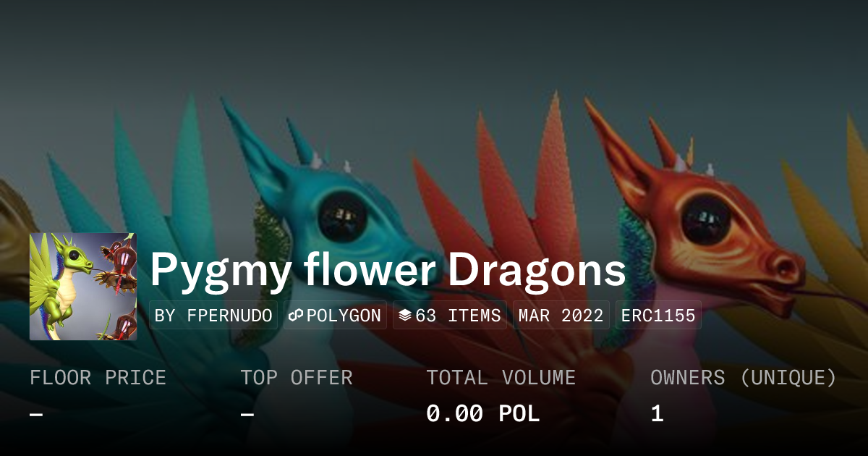The height and width of the screenshot is (456, 868).
Task: Click the FLOOR PRICE label
Action: pos(98,378)
